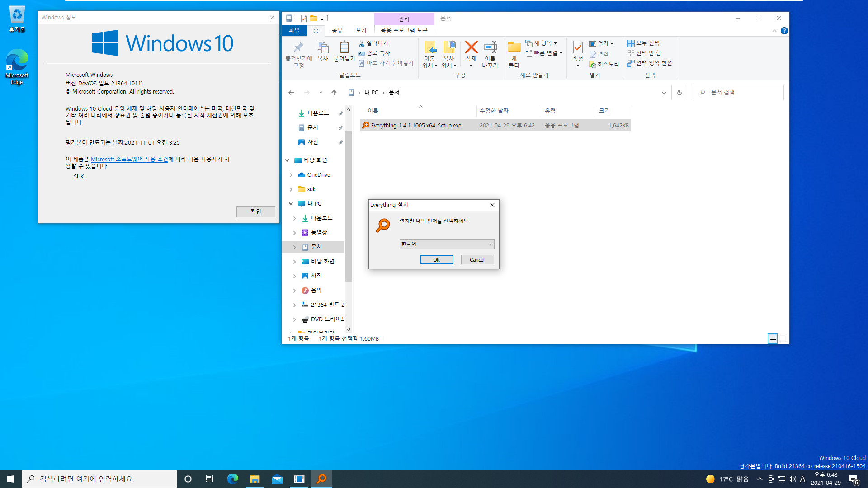Click refresh button beside address bar
The width and height of the screenshot is (868, 488).
[x=679, y=93]
